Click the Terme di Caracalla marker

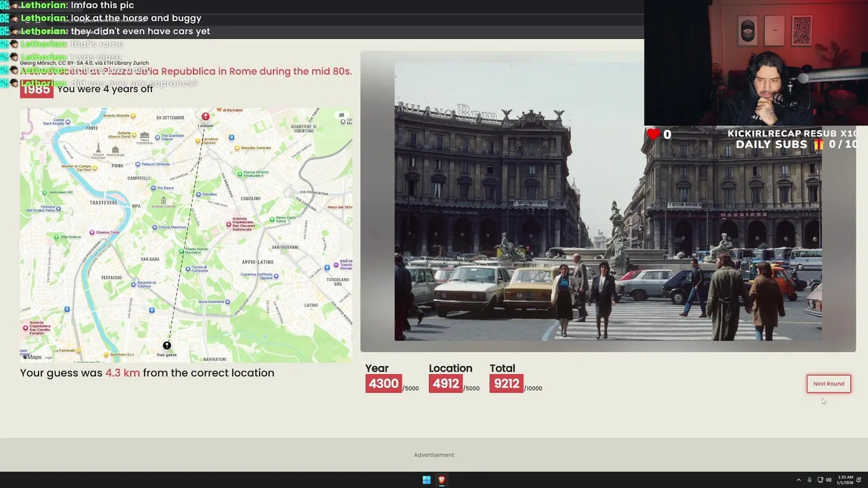coord(189,268)
